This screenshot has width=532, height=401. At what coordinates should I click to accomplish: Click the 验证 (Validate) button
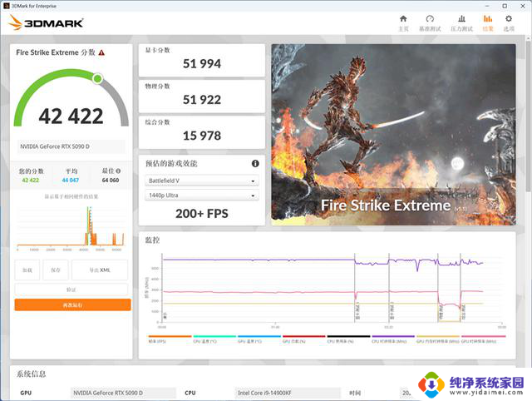71,290
